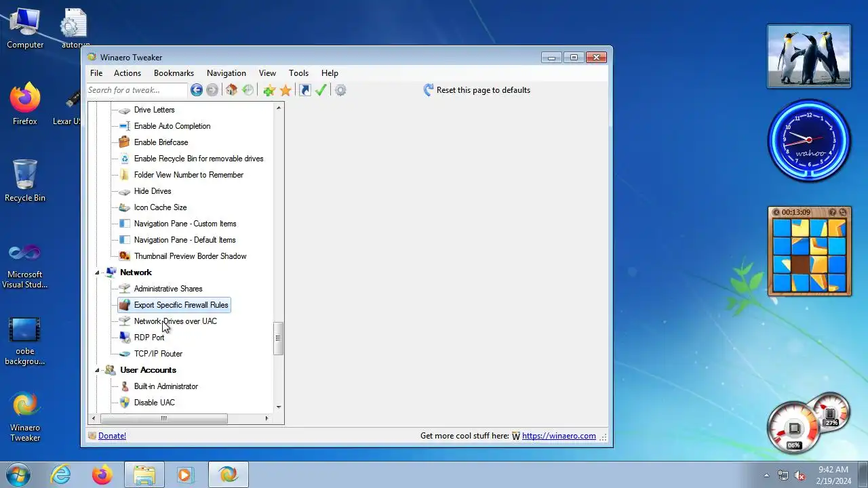Open the File menu
This screenshot has width=868, height=488.
[x=96, y=73]
